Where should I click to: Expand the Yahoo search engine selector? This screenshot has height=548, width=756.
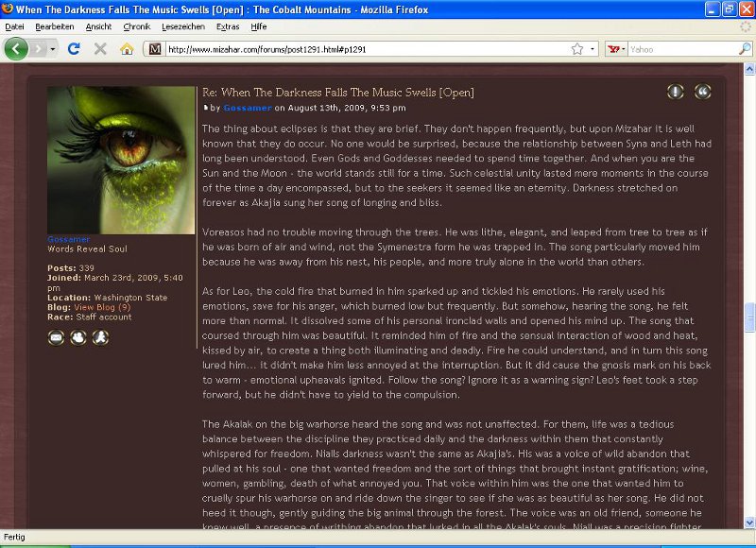[x=616, y=49]
